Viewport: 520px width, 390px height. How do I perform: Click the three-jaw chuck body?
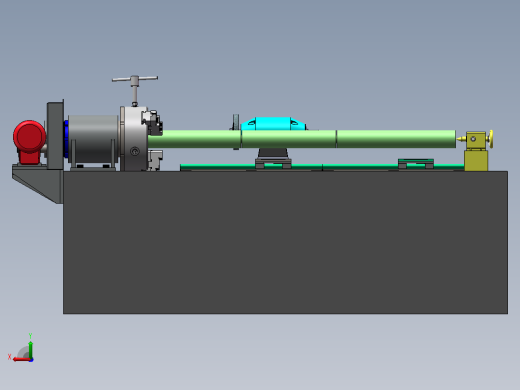[x=134, y=138]
